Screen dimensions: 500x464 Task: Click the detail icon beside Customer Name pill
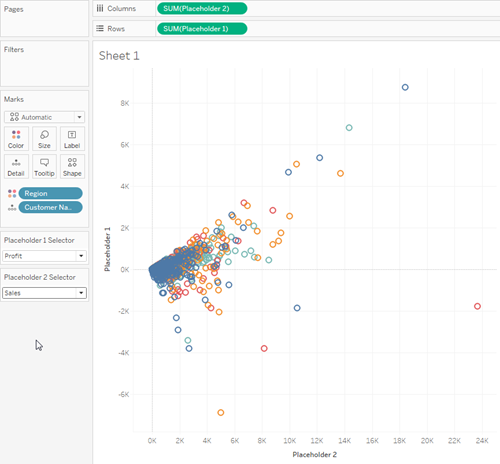tap(12, 207)
